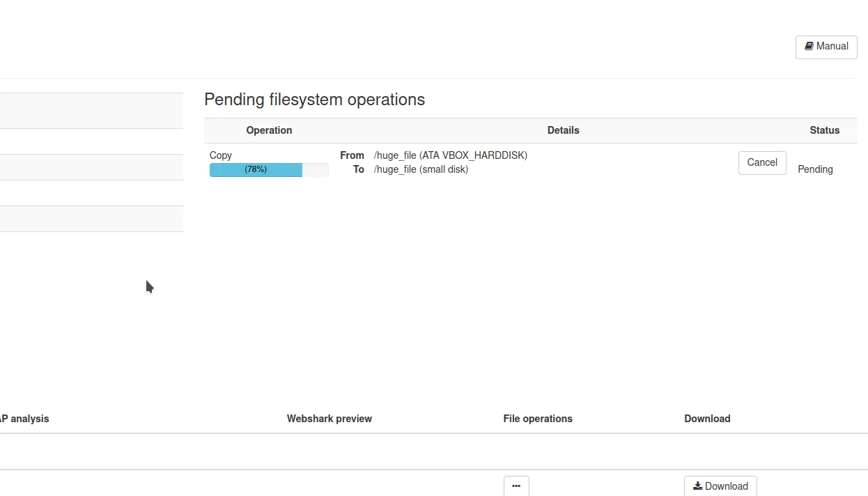Cancel the pending copy operation
The height and width of the screenshot is (496, 868).
761,162
